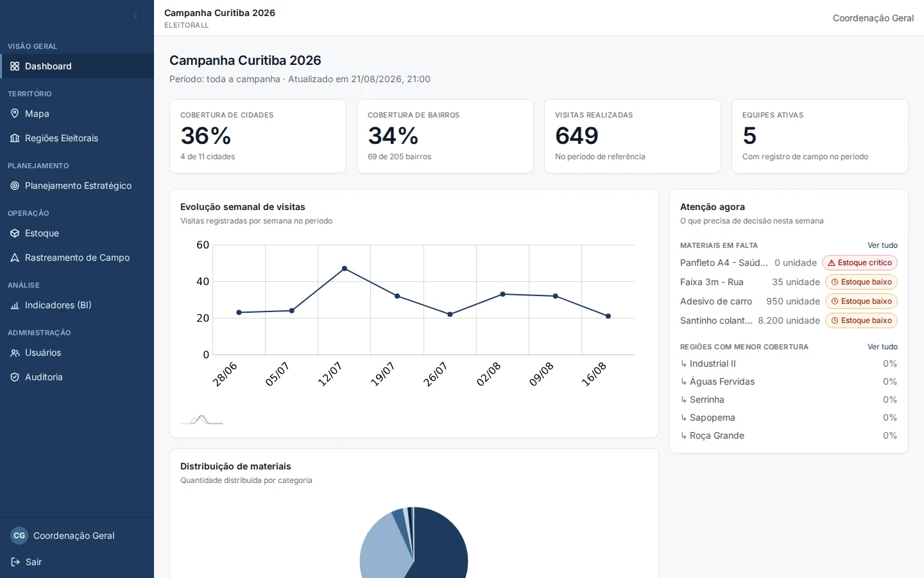Image resolution: width=924 pixels, height=578 pixels.
Task: Click Estoque baixo badge for Adesivo de carro
Action: [861, 301]
